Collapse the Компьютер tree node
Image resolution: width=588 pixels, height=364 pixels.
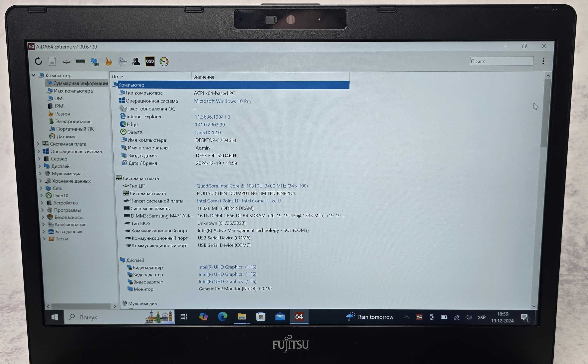34,75
